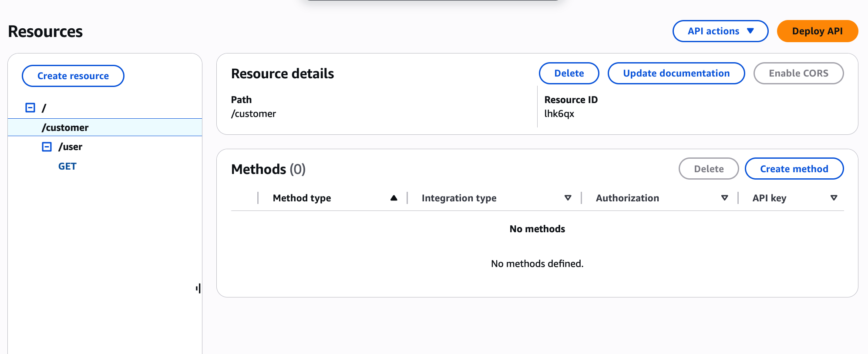Sort by Integration type arrow icon
Screen dimensions: 868x354
point(568,198)
